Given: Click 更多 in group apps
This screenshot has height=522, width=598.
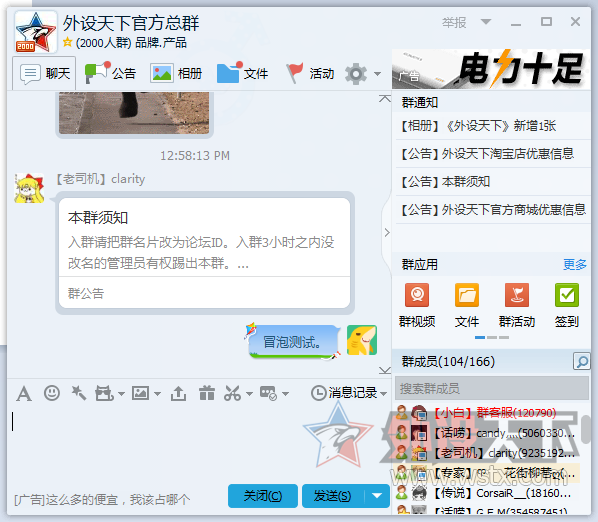Looking at the screenshot, I should click(575, 264).
